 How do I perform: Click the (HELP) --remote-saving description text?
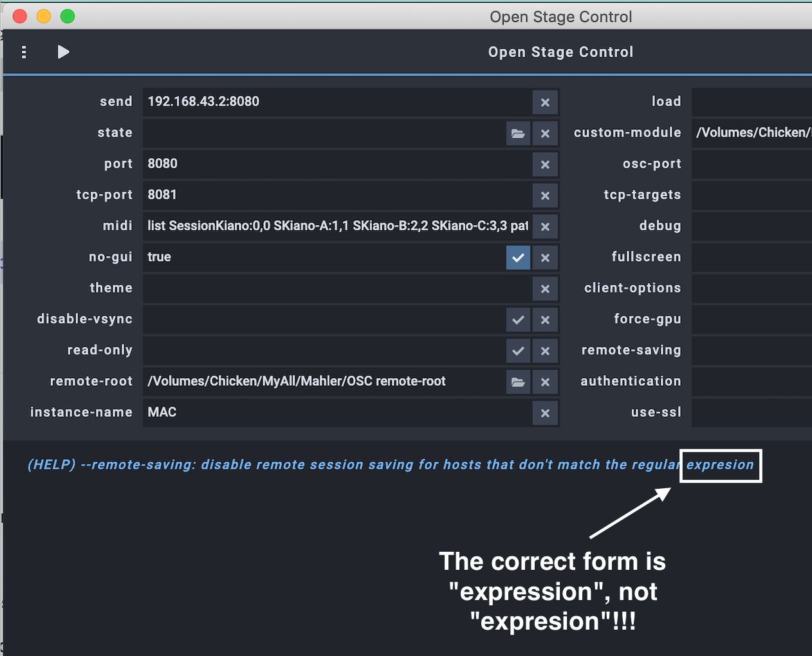coord(391,464)
